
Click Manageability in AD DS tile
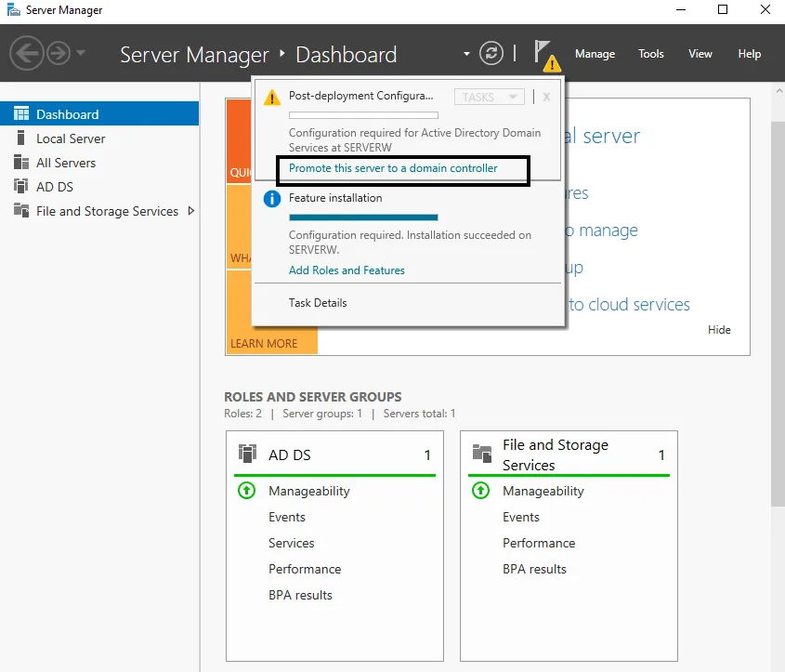click(x=309, y=491)
